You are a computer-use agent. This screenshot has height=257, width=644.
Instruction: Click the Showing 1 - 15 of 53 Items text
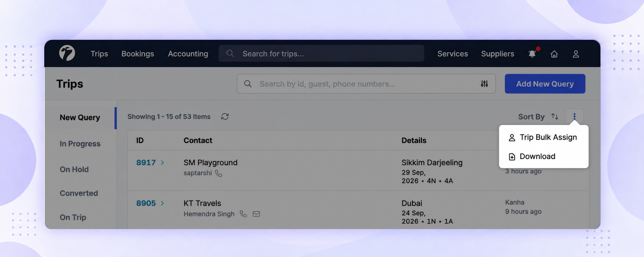169,116
